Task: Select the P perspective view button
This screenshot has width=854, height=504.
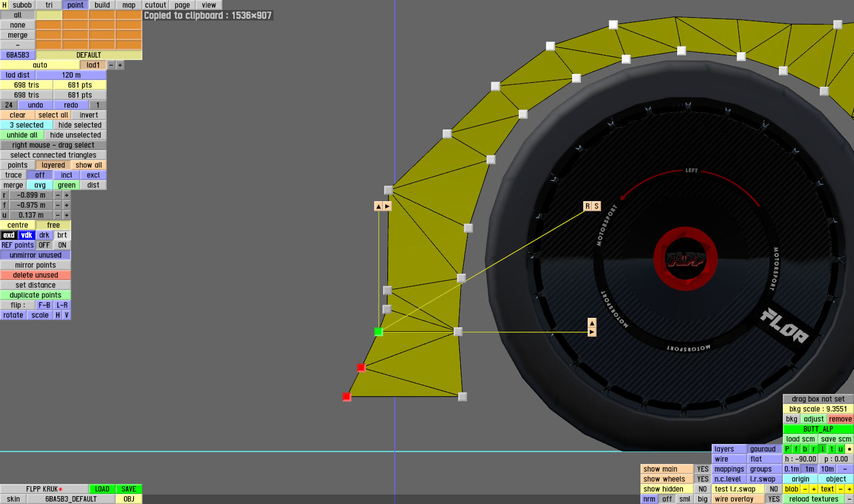Action: click(787, 449)
